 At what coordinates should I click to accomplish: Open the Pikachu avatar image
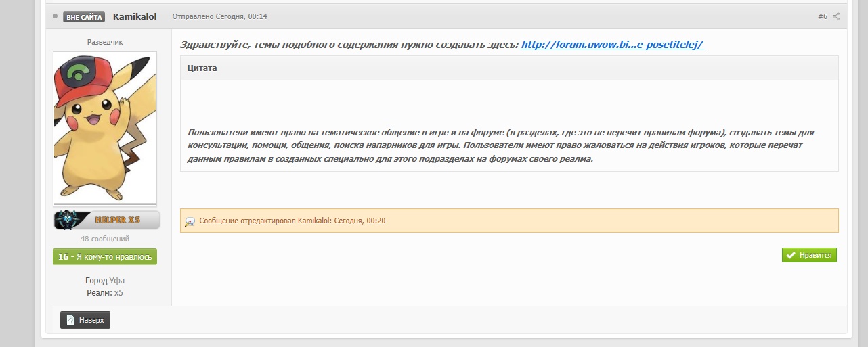coord(105,129)
